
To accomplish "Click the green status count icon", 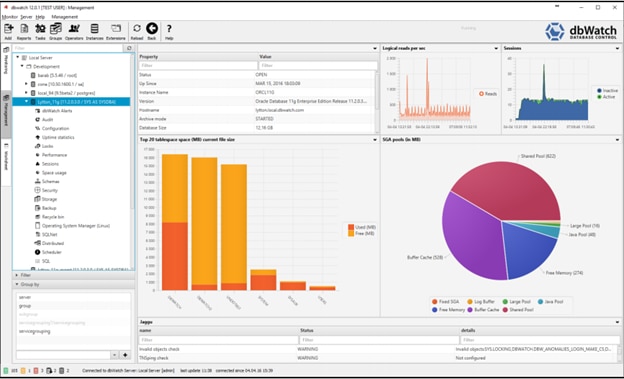I will point(6,371).
